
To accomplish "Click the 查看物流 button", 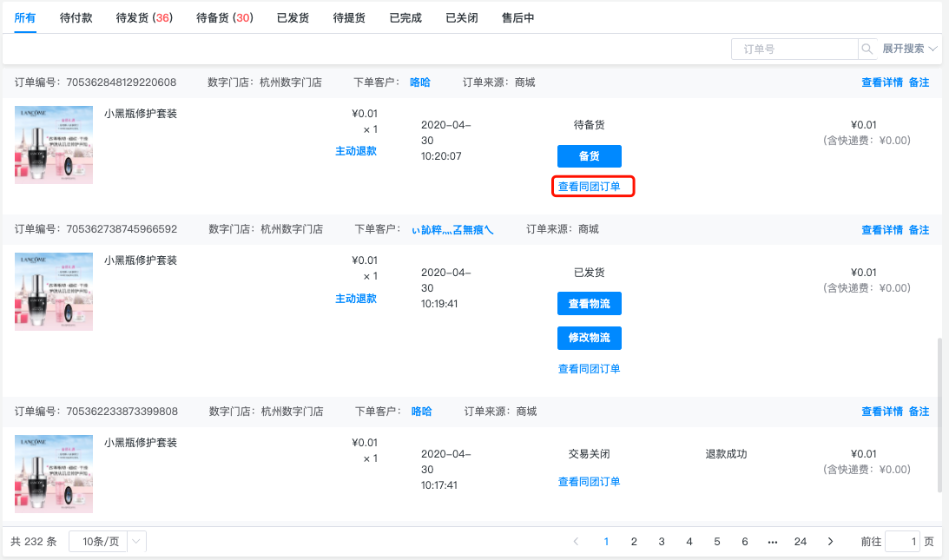I will 589,303.
